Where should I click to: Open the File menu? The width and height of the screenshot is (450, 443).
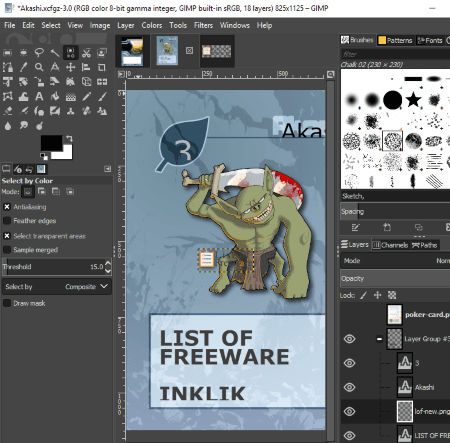[x=10, y=25]
